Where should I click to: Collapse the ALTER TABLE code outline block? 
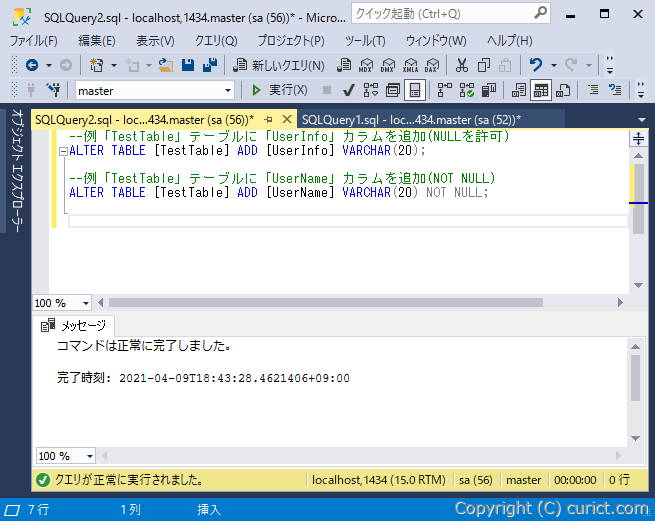[x=63, y=151]
